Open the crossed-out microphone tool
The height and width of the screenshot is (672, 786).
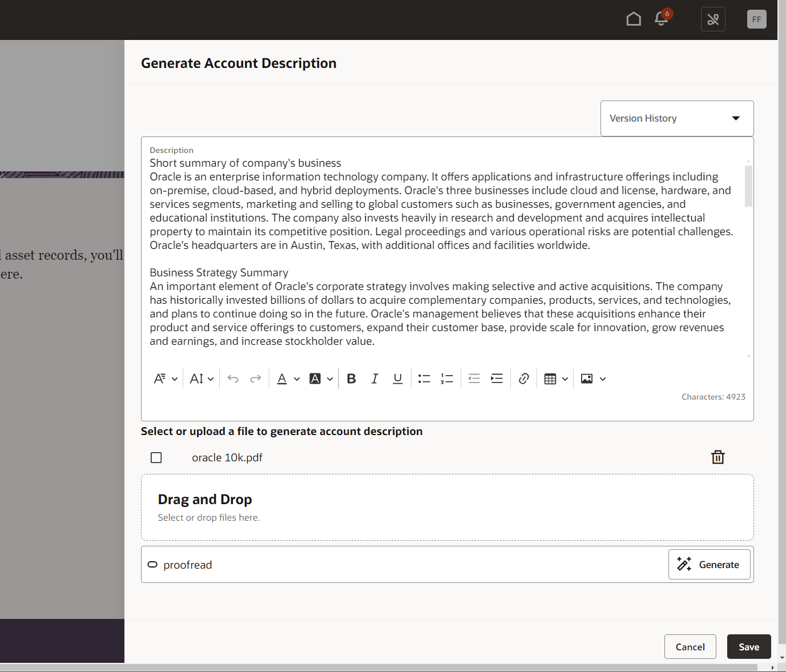pos(713,19)
